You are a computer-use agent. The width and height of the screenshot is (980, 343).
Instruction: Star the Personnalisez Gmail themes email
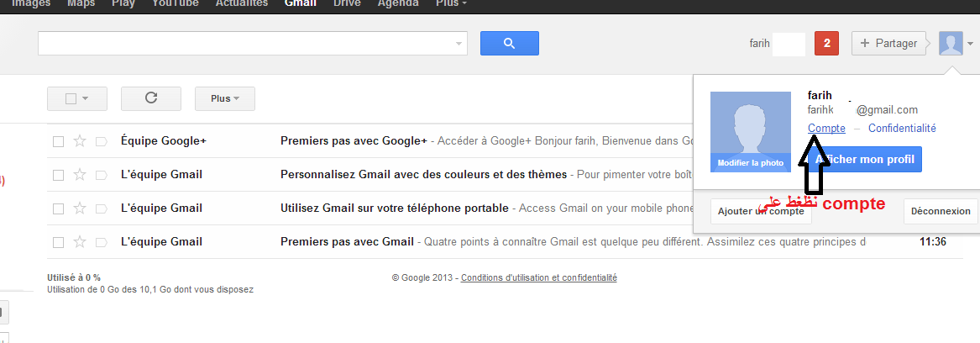pyautogui.click(x=80, y=175)
